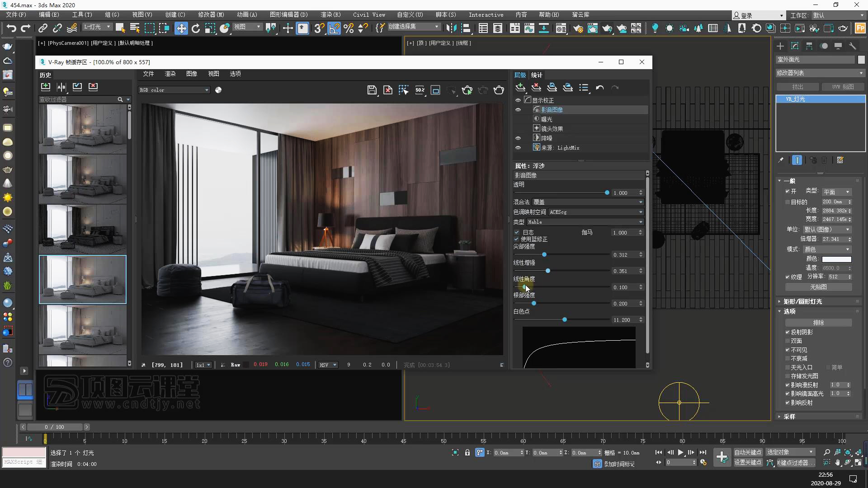Open the 渲染(R) menu in main menu bar

[330, 14]
